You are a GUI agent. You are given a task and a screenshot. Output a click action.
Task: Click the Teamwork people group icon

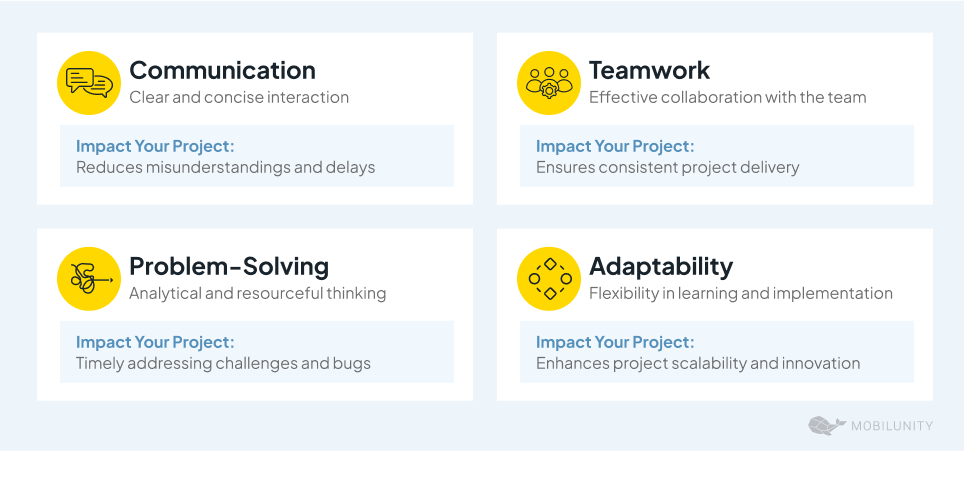click(549, 83)
